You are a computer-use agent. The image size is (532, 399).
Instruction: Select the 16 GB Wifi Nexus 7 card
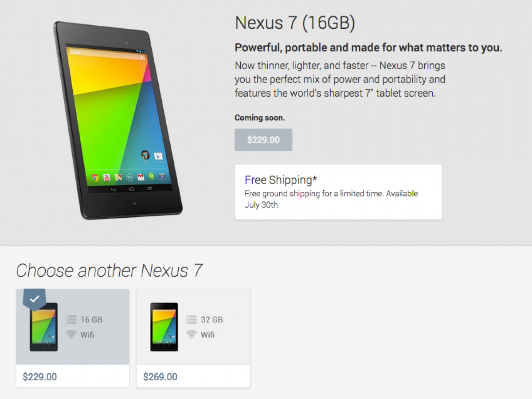tap(73, 338)
